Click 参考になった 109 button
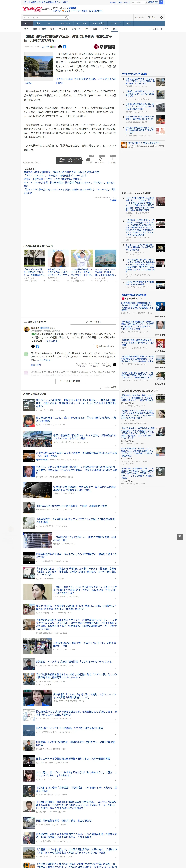The image size is (186, 868). point(105,346)
